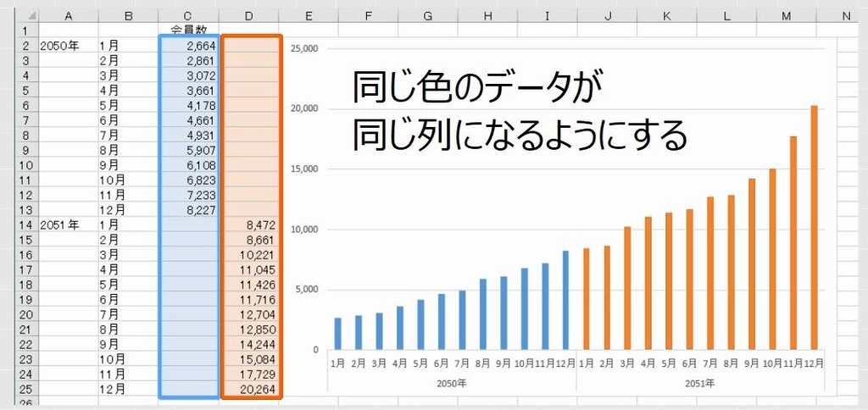Screen dimensions: 868x410
Task: Select the cell with value 17,729
Action: [x=248, y=374]
